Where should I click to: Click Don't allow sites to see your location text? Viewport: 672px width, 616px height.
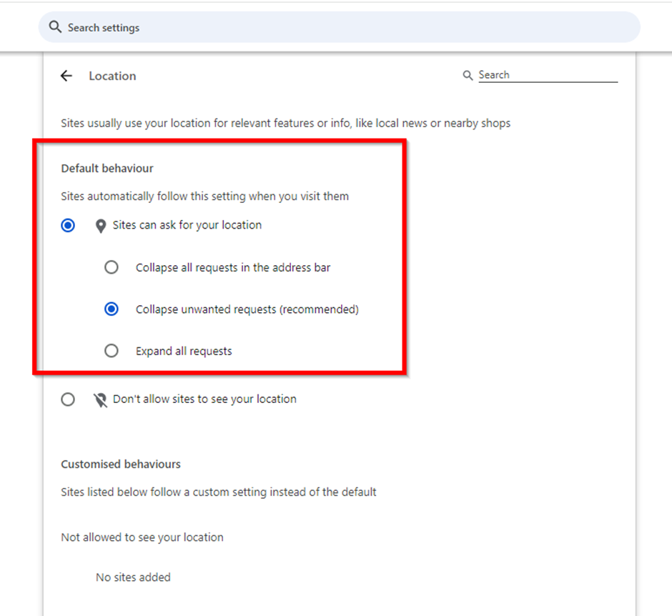[204, 399]
